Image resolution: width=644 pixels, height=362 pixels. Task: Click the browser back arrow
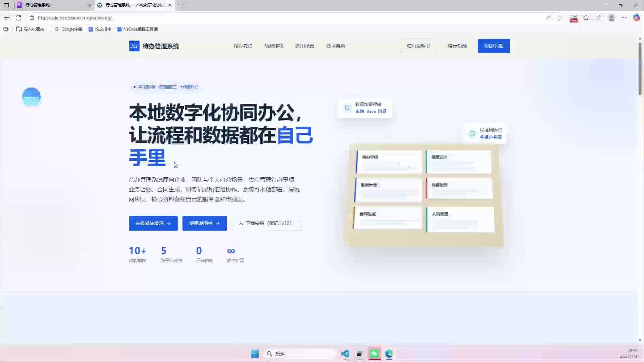pos(6,18)
